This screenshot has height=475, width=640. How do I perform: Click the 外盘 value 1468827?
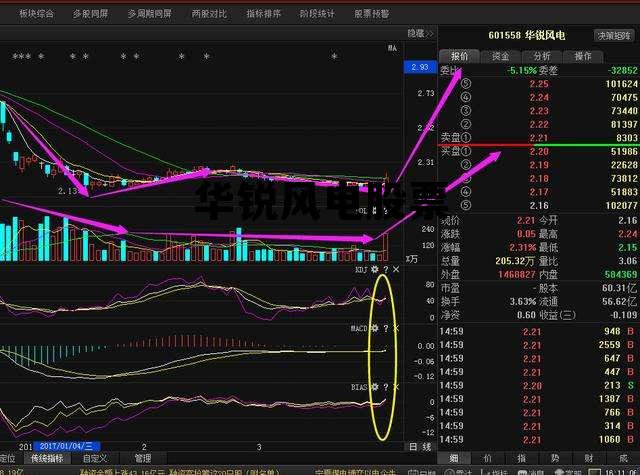[517, 275]
